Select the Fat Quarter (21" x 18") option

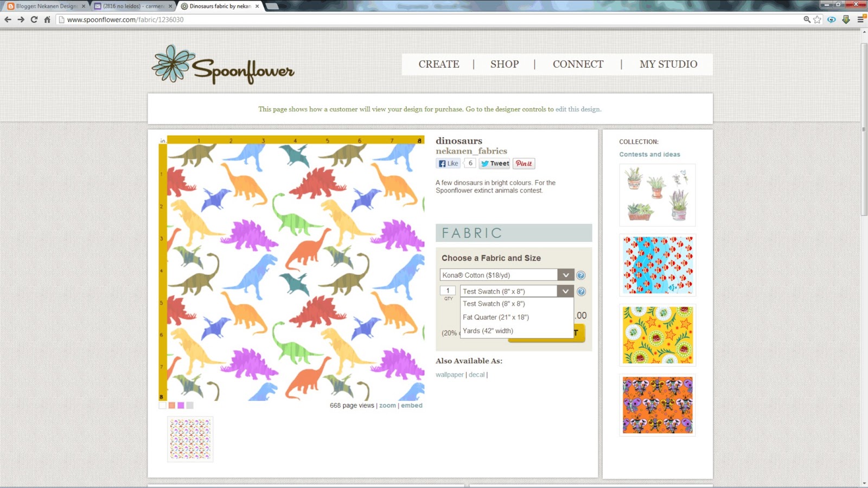click(495, 317)
